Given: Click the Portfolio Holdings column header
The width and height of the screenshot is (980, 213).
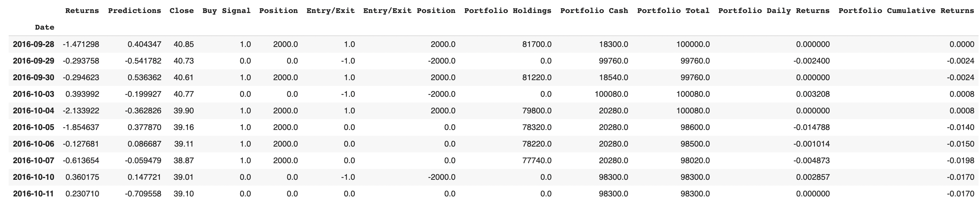Looking at the screenshot, I should click(x=507, y=11).
